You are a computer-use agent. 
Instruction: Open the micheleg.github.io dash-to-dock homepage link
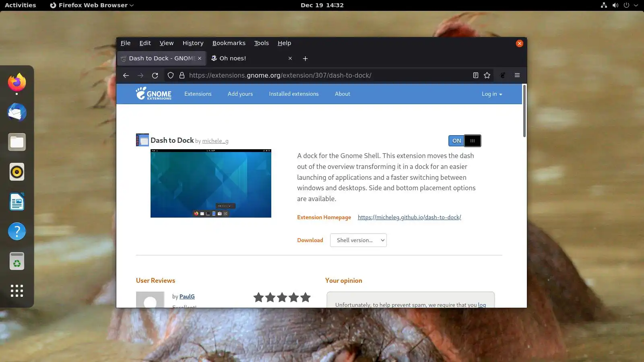pyautogui.click(x=409, y=217)
